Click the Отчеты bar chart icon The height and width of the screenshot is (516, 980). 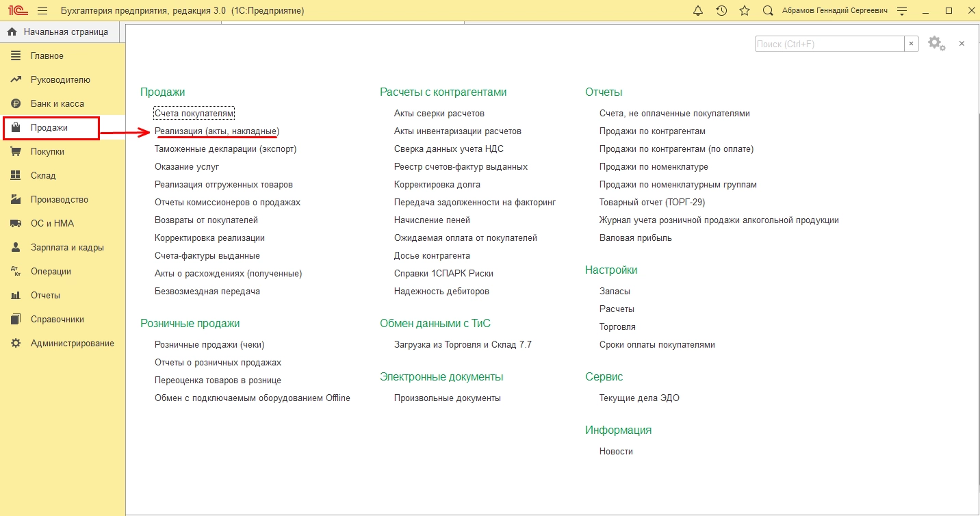pos(16,295)
